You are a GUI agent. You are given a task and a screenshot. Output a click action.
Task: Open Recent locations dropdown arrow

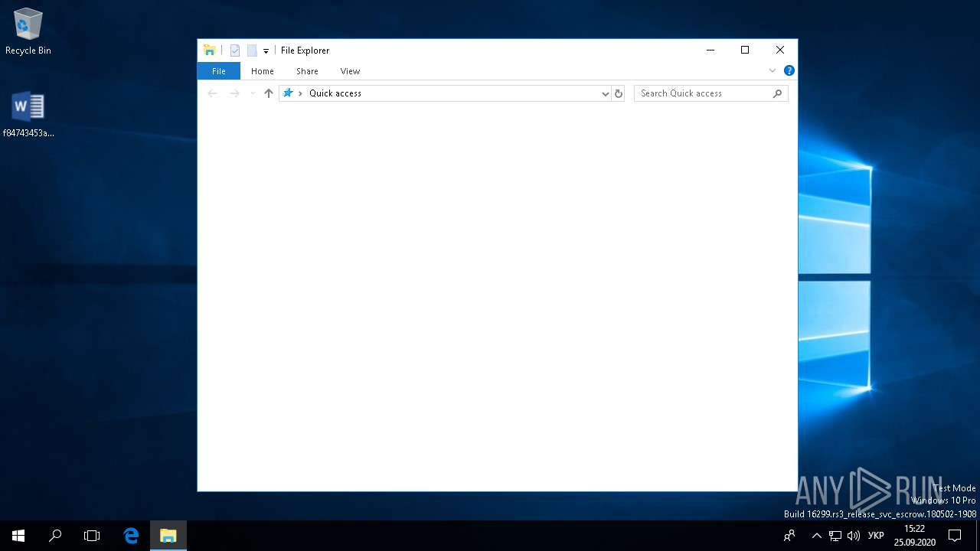pos(253,93)
